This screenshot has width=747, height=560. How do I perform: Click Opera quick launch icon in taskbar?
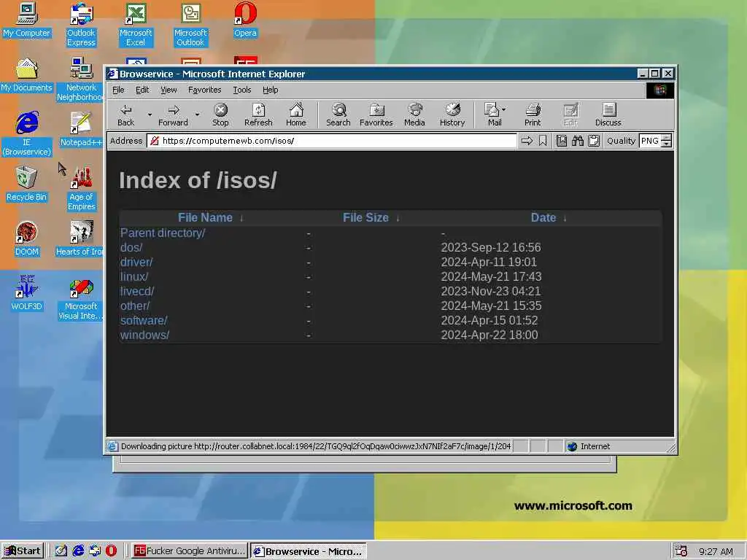(111, 551)
